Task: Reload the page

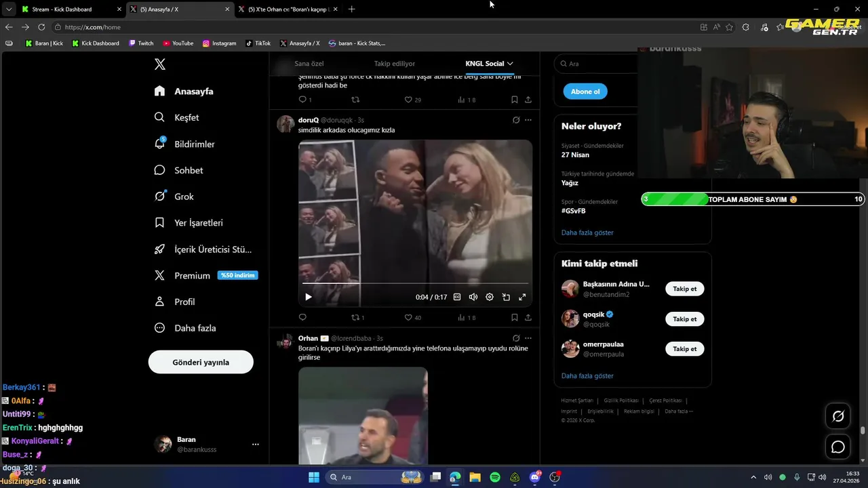Action: pyautogui.click(x=41, y=27)
